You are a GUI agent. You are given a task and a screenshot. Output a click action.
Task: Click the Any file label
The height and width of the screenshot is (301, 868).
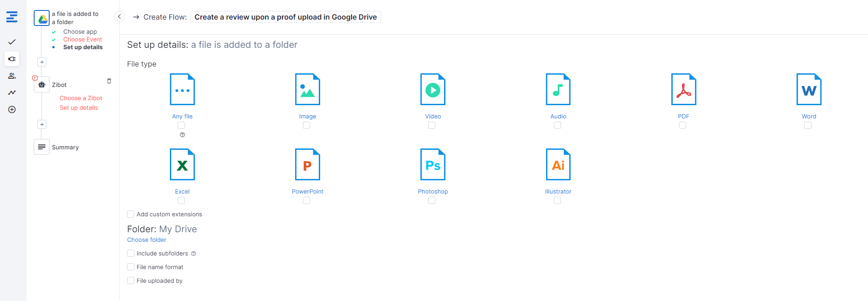(x=182, y=117)
